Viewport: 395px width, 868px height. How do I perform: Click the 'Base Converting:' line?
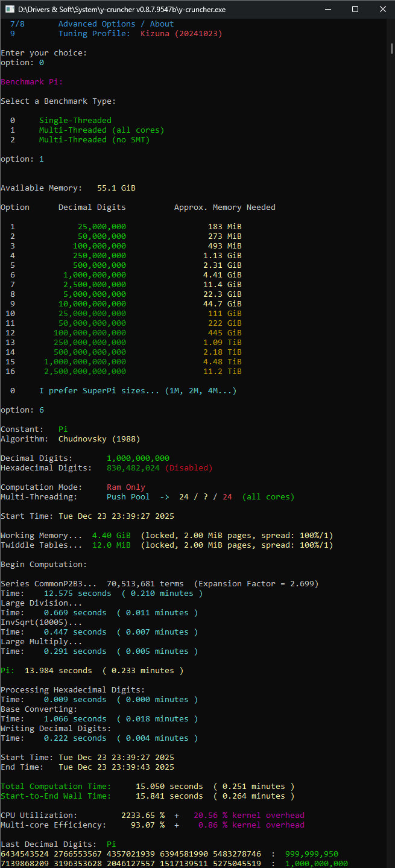click(39, 709)
